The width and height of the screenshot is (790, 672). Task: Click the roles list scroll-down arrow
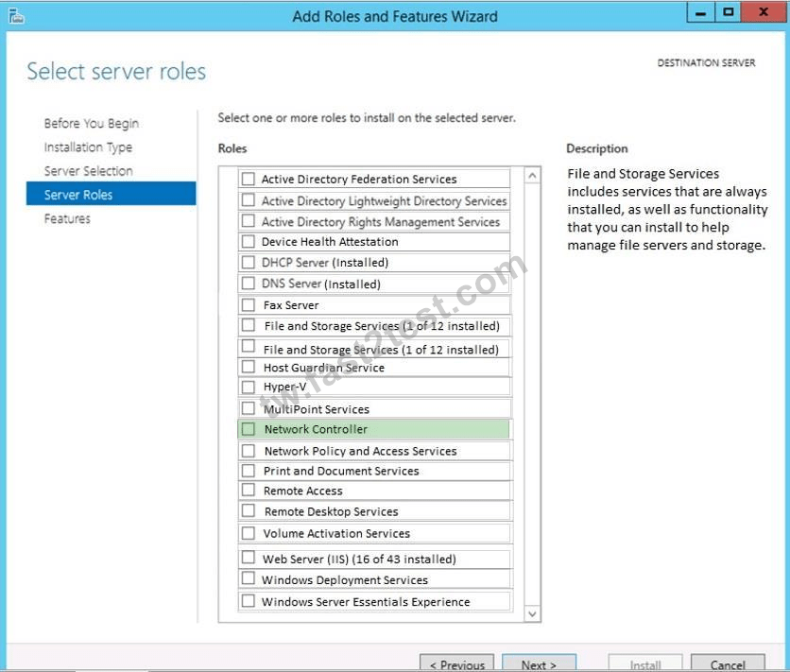(532, 613)
